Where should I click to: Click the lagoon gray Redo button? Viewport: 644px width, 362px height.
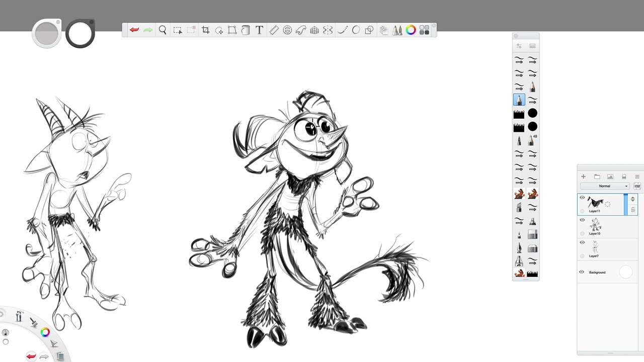click(44, 357)
